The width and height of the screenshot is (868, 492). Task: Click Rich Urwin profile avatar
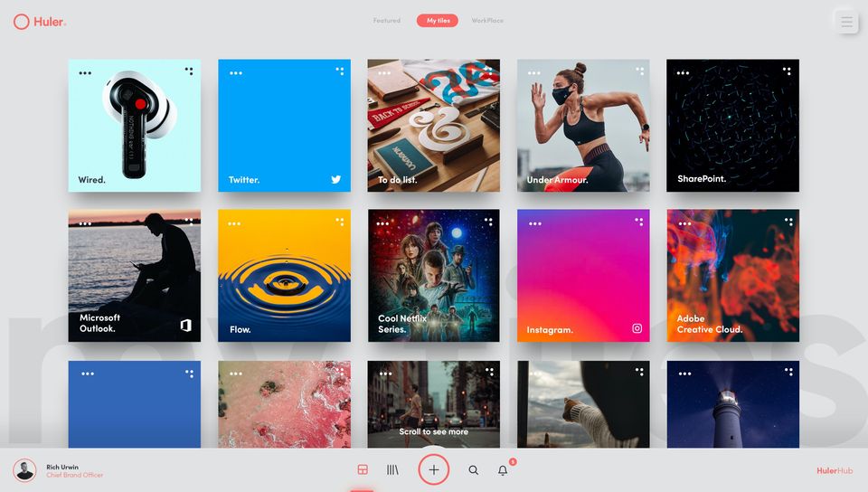(x=24, y=470)
